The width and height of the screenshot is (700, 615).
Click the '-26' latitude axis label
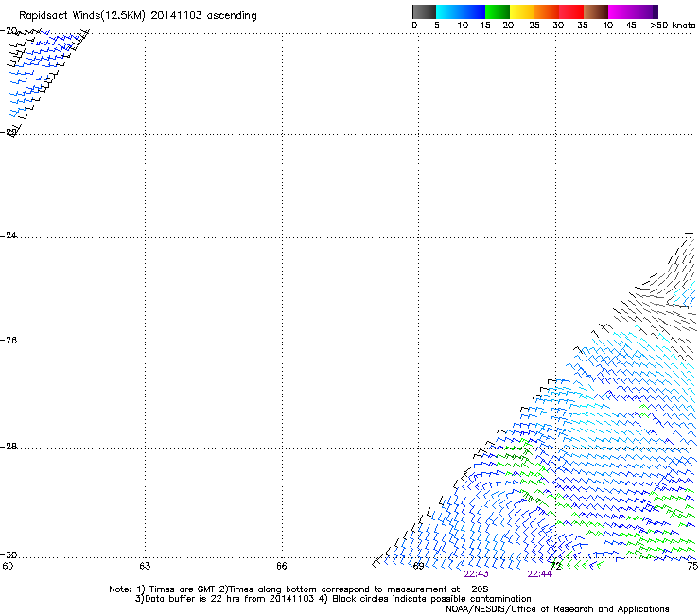click(9, 341)
